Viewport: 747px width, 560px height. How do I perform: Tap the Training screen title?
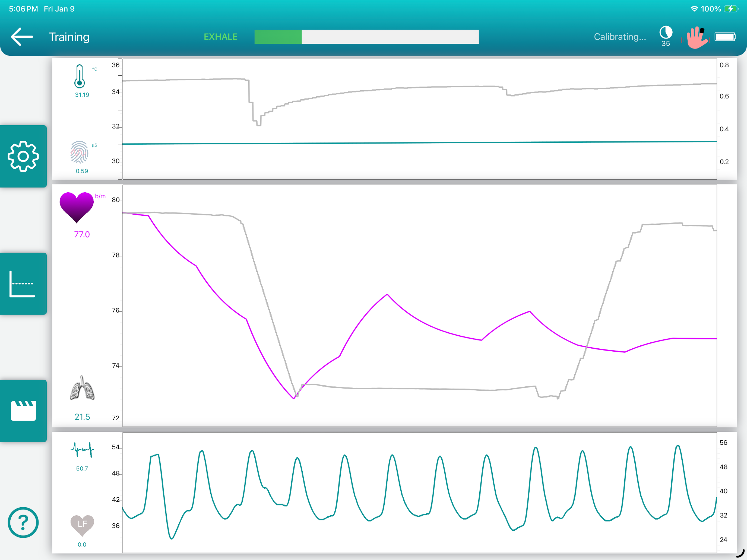69,37
